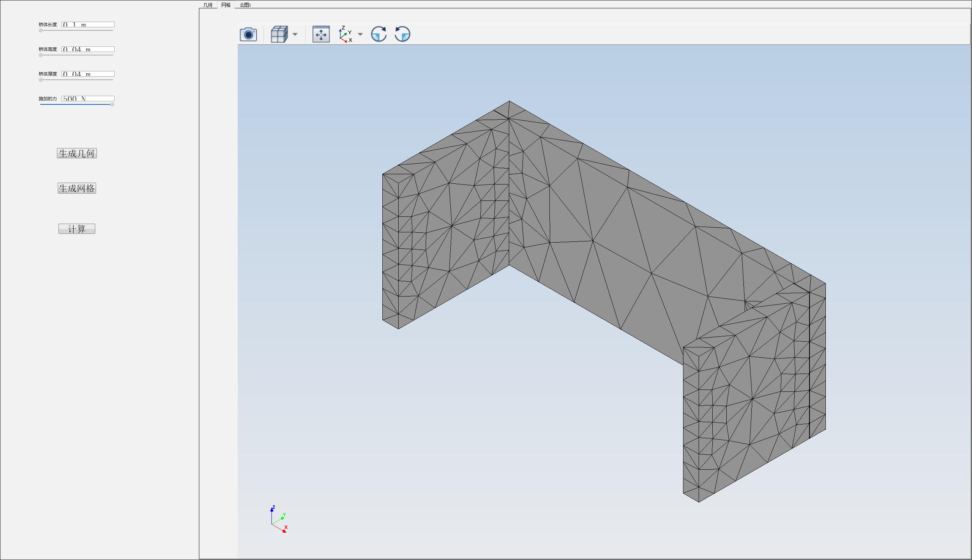Viewport: 972px width, 560px height.
Task: Switch to the 几何 tab
Action: click(208, 5)
